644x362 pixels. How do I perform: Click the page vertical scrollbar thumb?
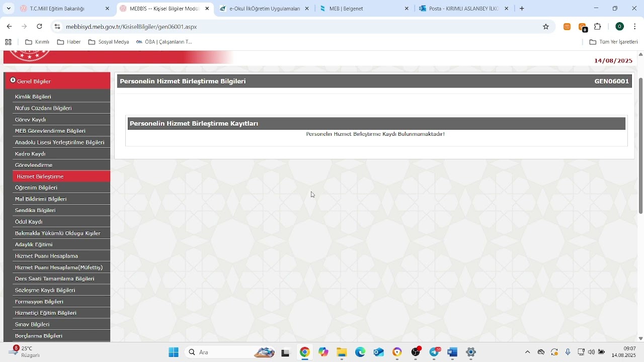(x=640, y=146)
